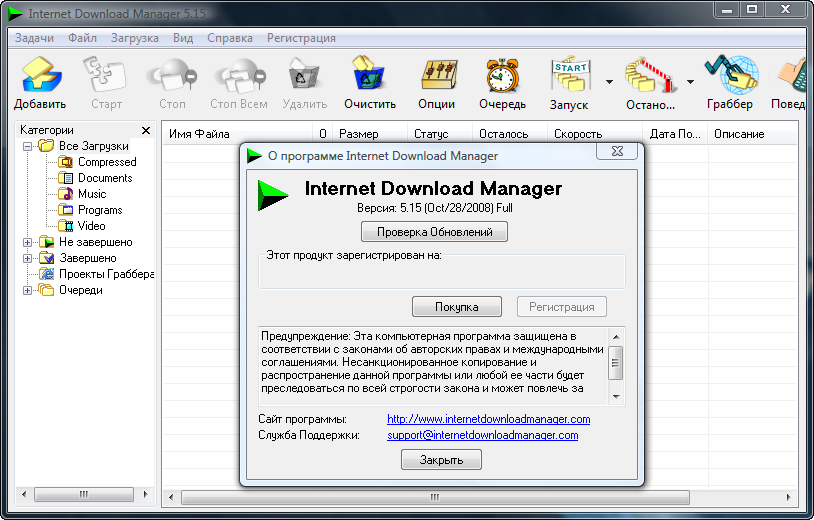This screenshot has width=814, height=520.
Task: Click the Старт toolbar icon
Action: pos(106,75)
